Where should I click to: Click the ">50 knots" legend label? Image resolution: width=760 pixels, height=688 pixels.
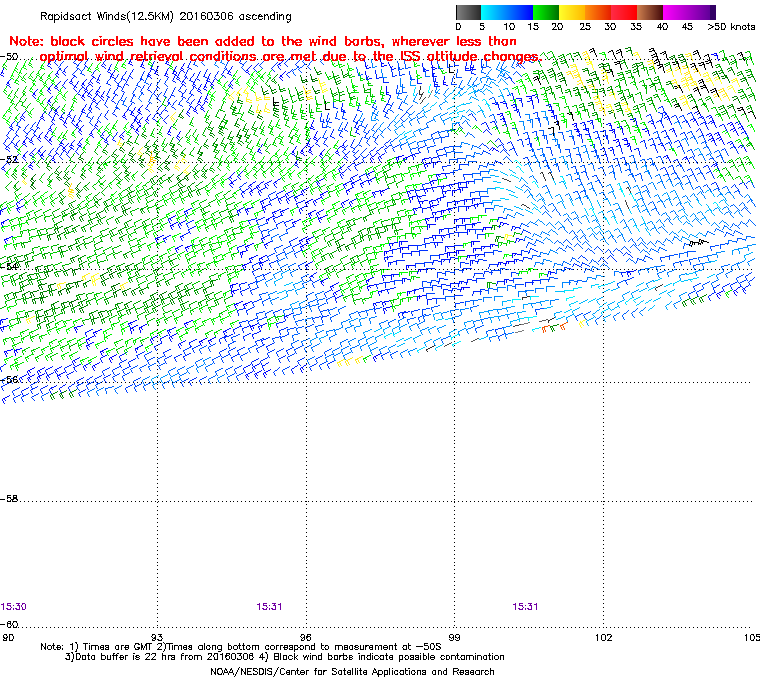click(731, 27)
